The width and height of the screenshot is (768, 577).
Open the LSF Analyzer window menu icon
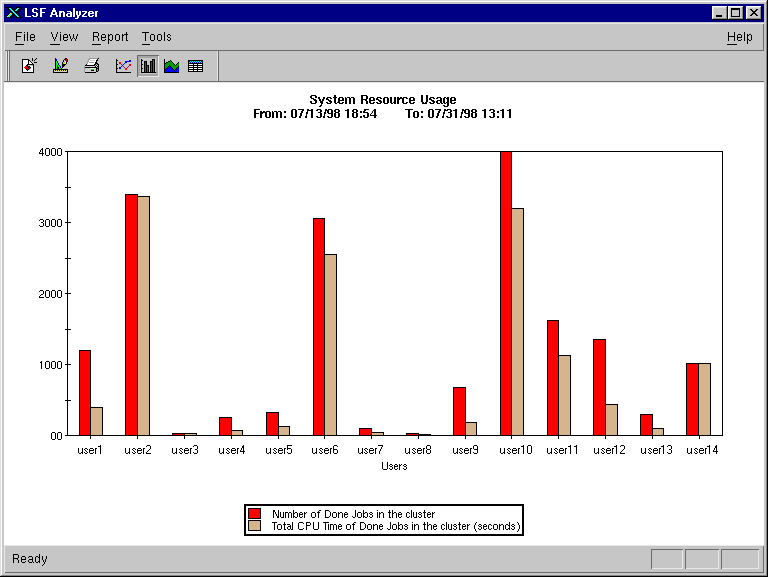12,12
